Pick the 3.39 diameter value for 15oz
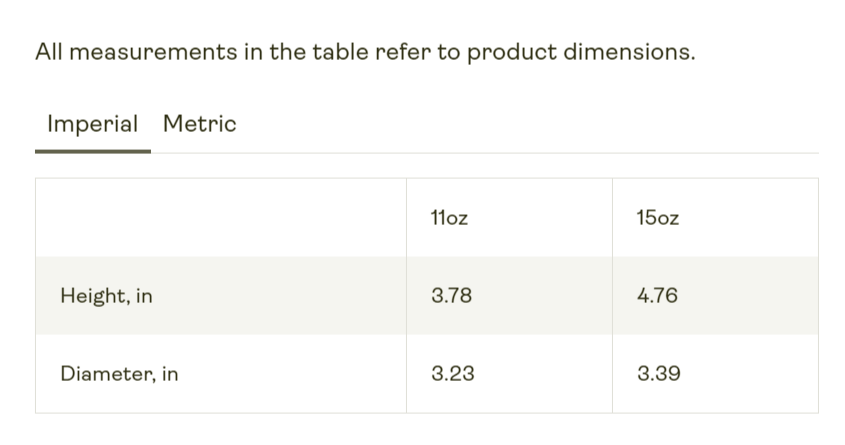 click(x=659, y=374)
